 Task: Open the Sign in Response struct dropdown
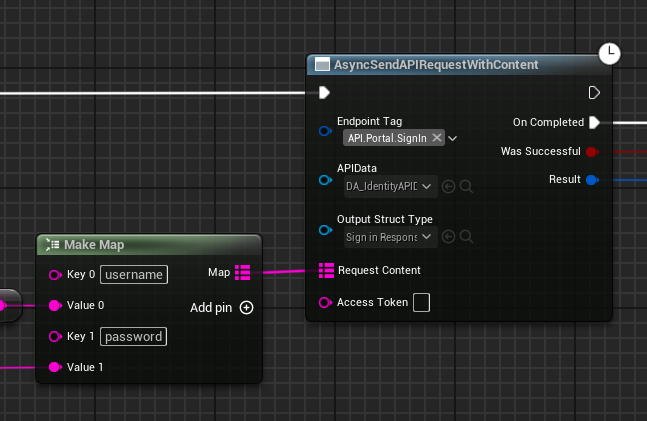390,237
